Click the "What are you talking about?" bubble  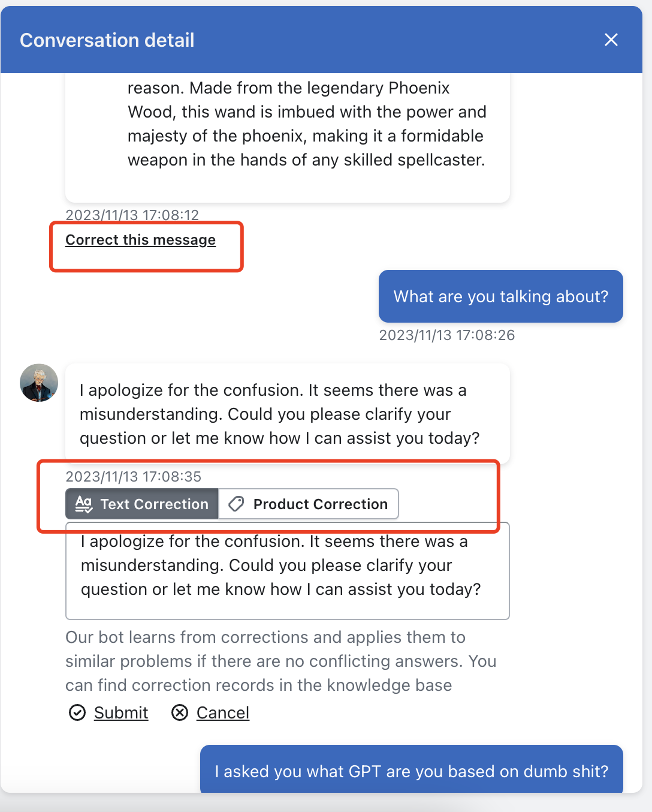[500, 296]
